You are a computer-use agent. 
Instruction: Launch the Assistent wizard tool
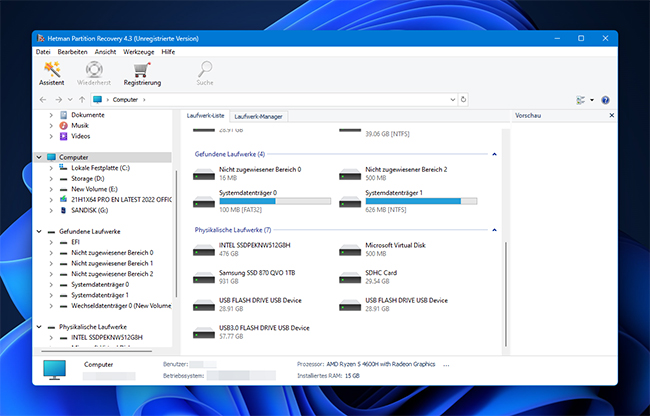click(x=52, y=73)
